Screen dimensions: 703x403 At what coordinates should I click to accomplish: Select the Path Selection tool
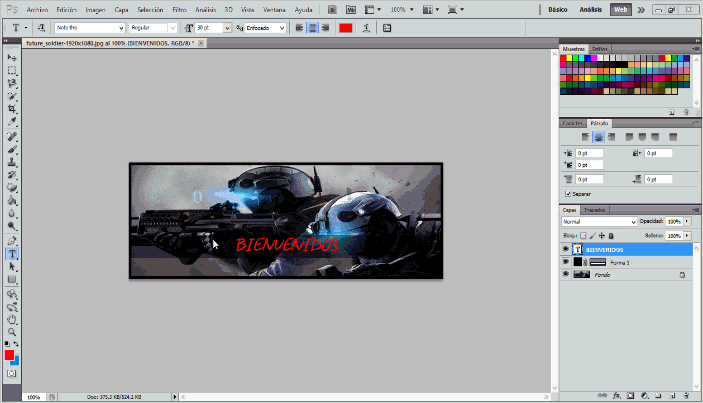[x=12, y=267]
